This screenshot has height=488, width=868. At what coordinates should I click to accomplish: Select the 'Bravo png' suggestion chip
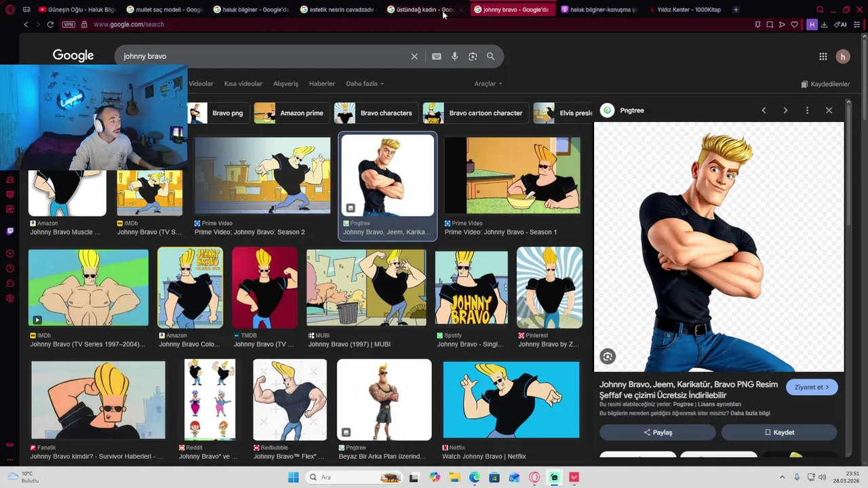[218, 113]
